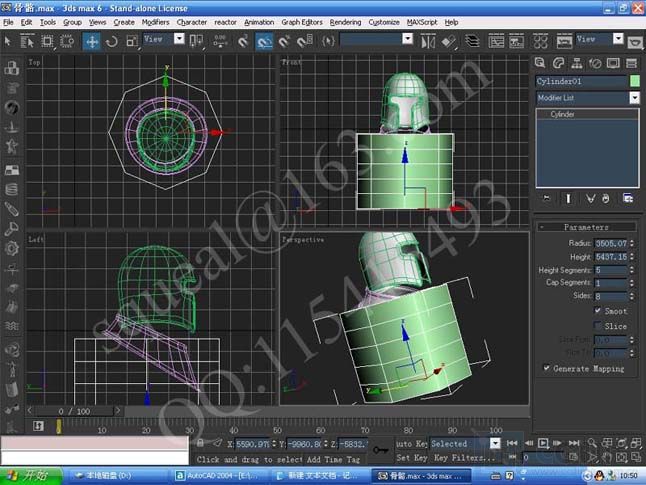Choose the Select Object arrow tool

coord(7,41)
